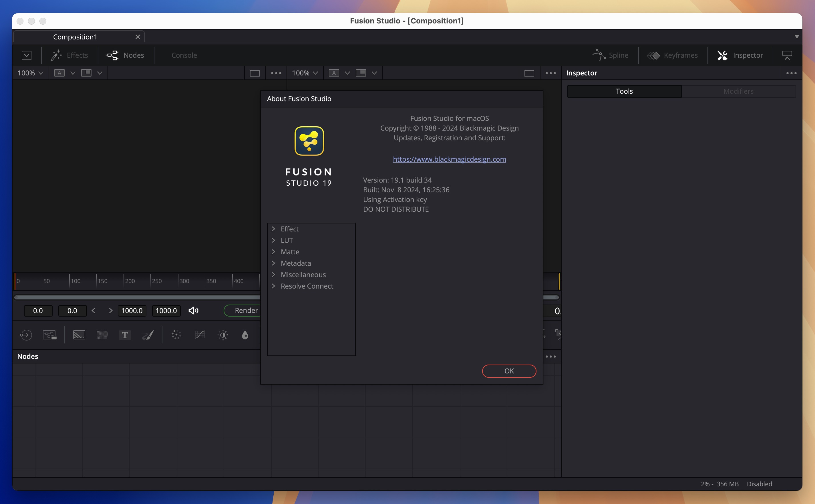Switch to the Tools tab in Inspector
The image size is (815, 504).
[624, 91]
